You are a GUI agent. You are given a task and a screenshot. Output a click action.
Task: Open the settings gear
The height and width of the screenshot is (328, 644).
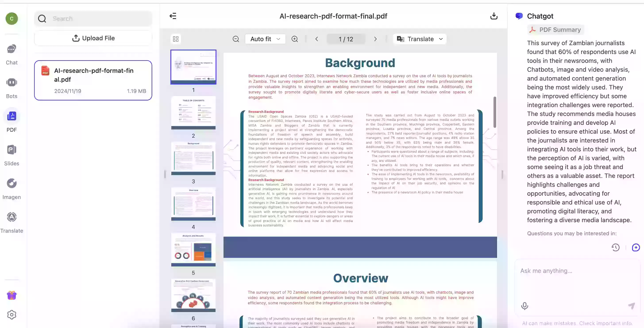click(11, 314)
